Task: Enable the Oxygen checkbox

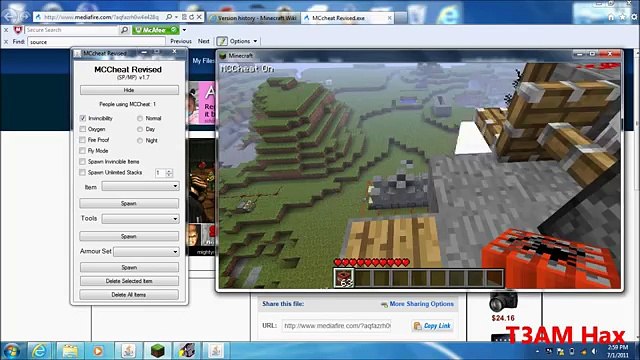Action: [83, 129]
